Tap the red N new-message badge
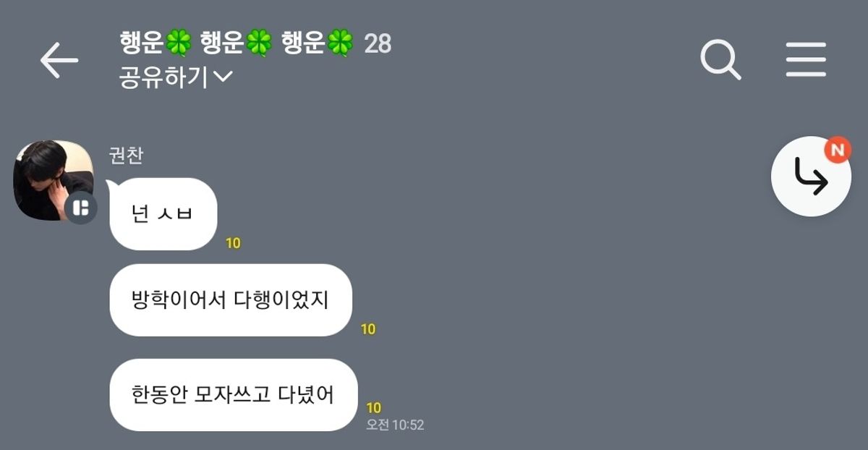The width and height of the screenshot is (868, 450). tap(838, 150)
